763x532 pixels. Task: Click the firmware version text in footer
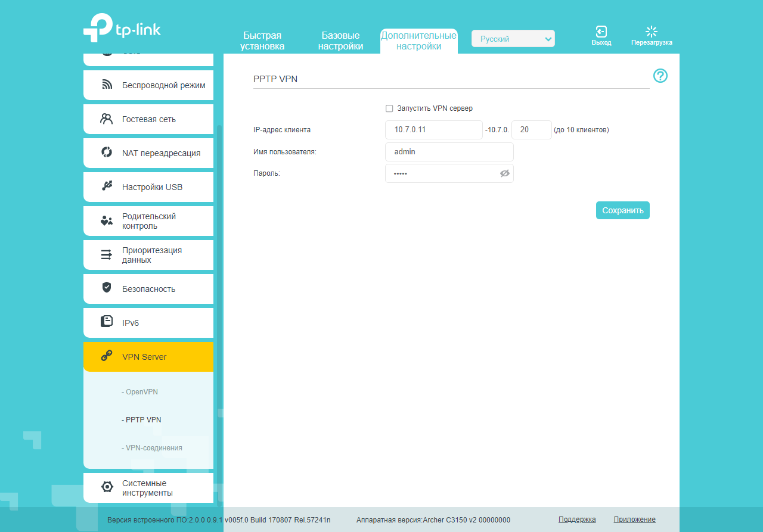coord(219,519)
